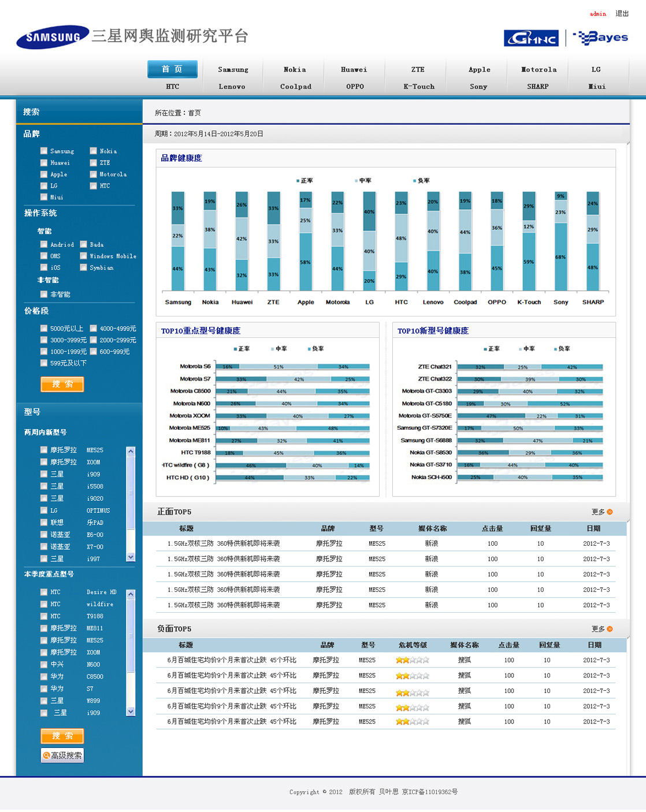Click the Samsung logo in the header
The height and width of the screenshot is (812, 646).
(x=53, y=38)
